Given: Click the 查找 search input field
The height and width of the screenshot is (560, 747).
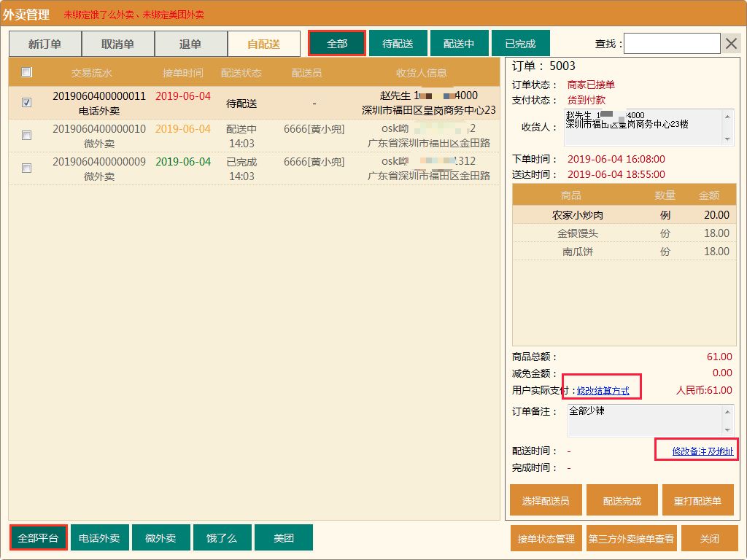Looking at the screenshot, I should [x=672, y=44].
